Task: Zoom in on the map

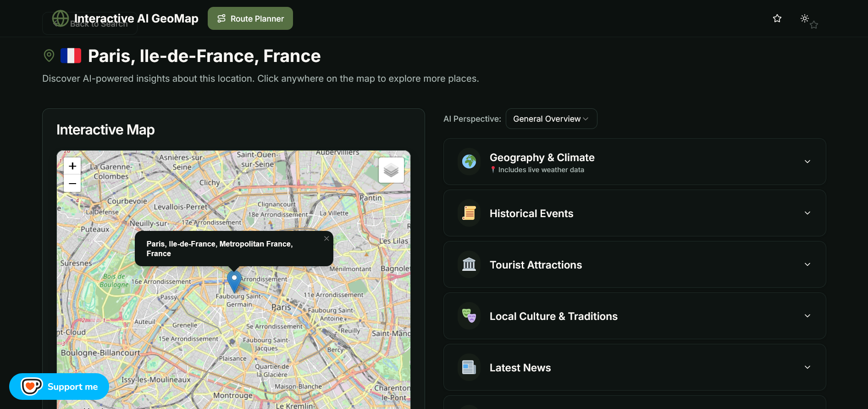Action: point(72,166)
